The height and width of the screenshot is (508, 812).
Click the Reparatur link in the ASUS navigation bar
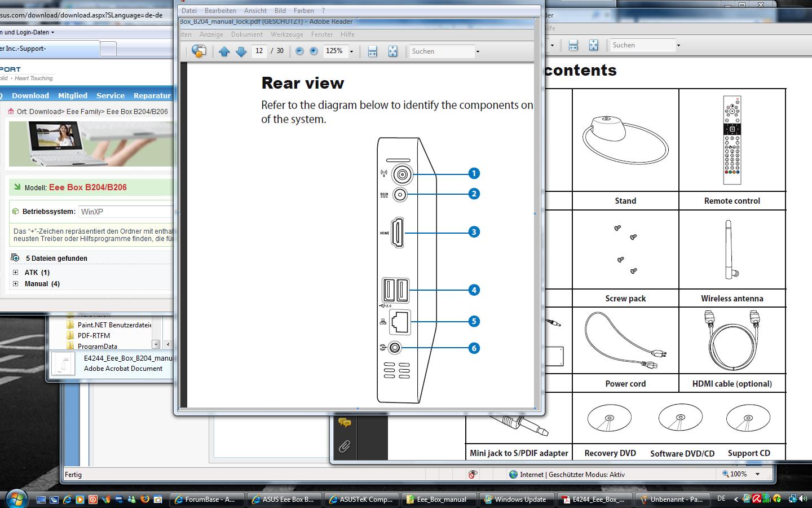click(152, 95)
